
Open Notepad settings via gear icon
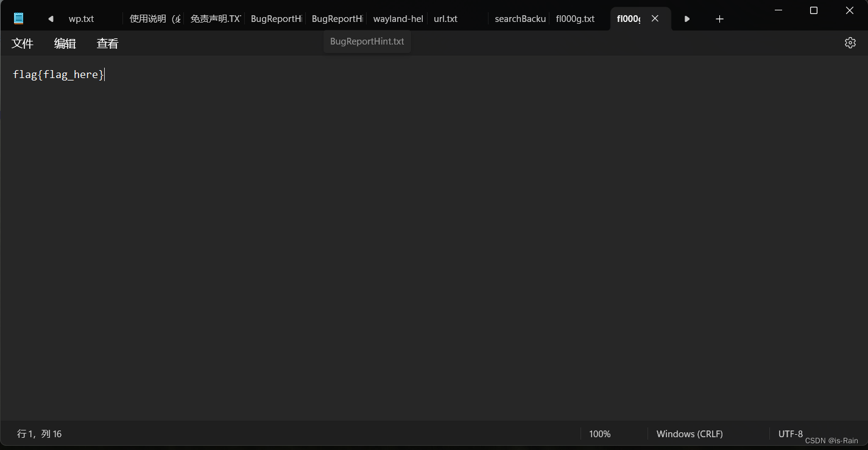click(850, 43)
